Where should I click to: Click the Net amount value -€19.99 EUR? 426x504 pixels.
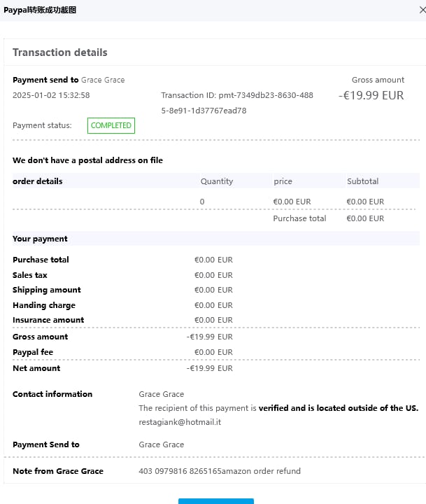click(210, 368)
